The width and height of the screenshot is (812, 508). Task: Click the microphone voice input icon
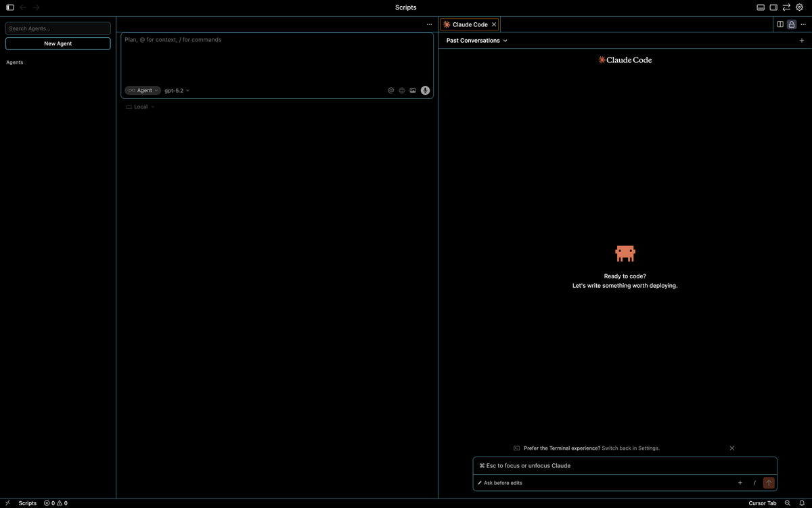click(x=425, y=90)
